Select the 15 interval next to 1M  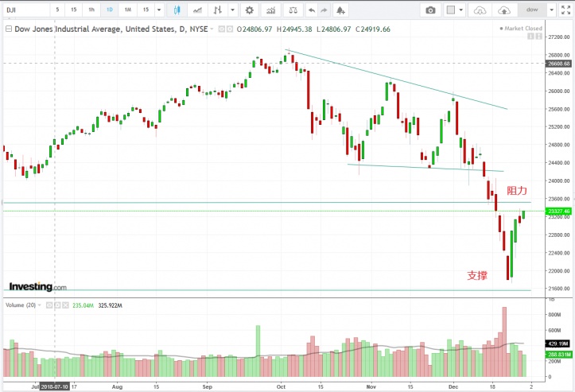pos(146,10)
